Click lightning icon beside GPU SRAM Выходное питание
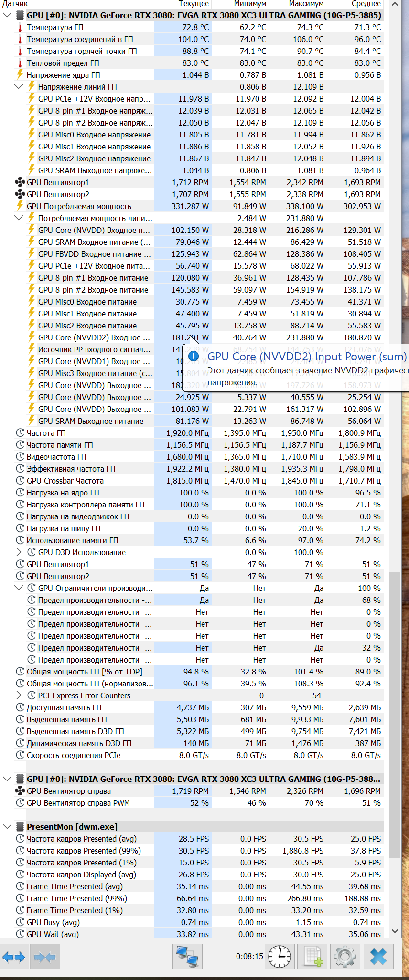 pyautogui.click(x=32, y=421)
